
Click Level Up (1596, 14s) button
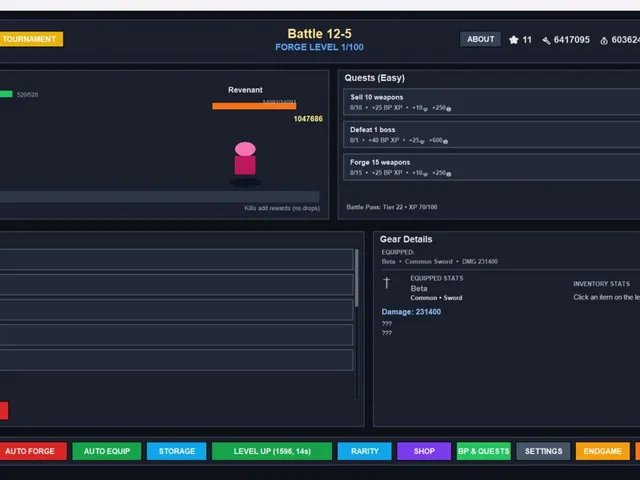coord(272,451)
